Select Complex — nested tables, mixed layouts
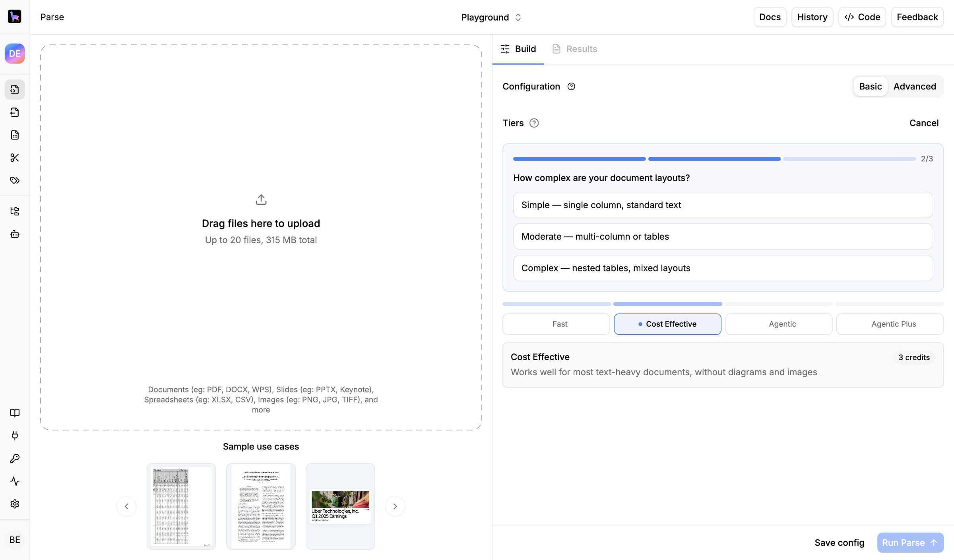The width and height of the screenshot is (954, 560). (723, 268)
